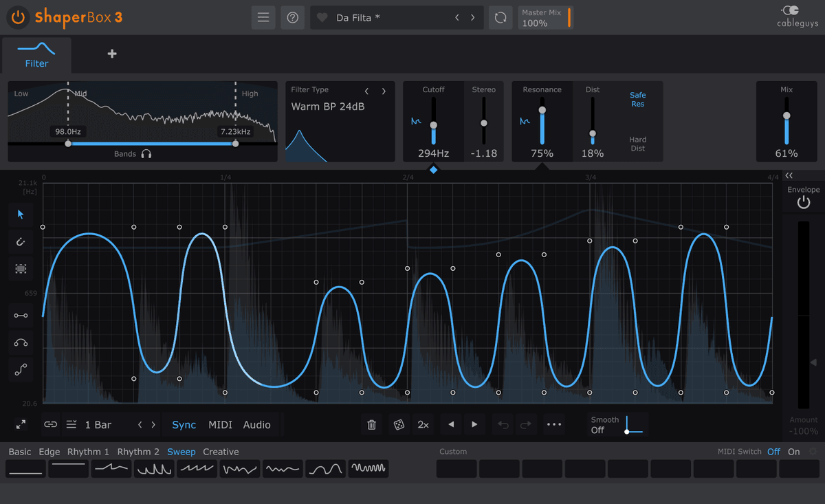This screenshot has height=504, width=825.
Task: Click the trash icon to clear the wave
Action: click(x=371, y=425)
